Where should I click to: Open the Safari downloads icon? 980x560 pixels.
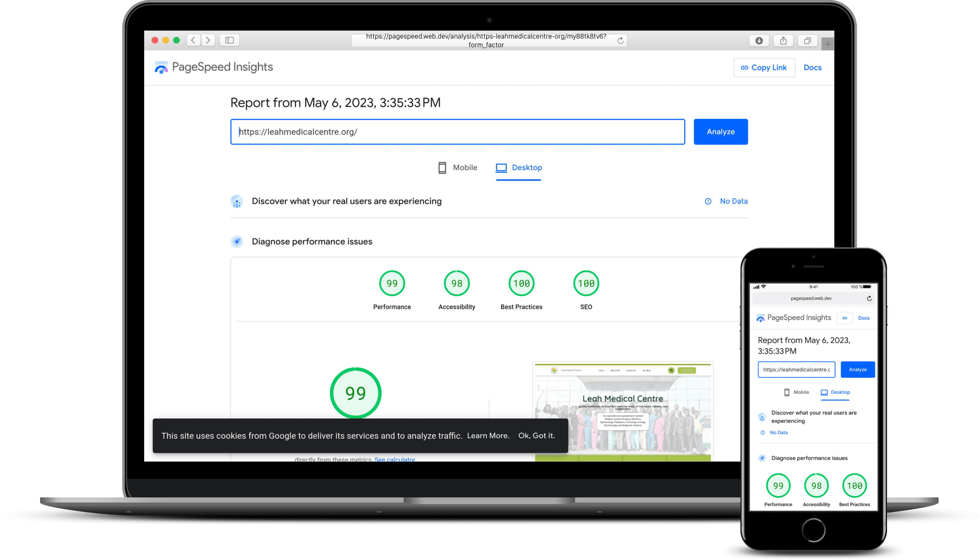point(759,40)
